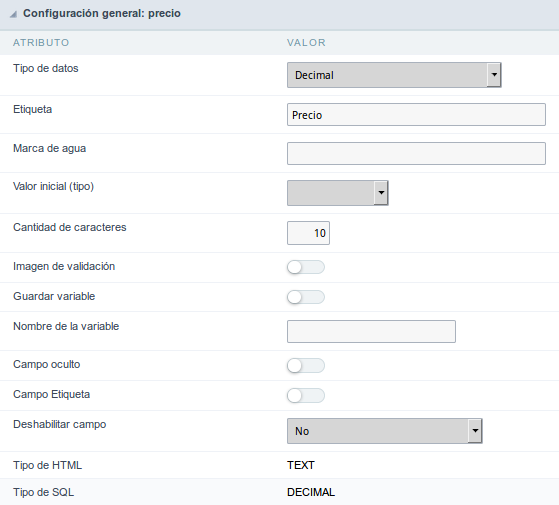Screen dimensions: 559x505
Task: Open the Valor inicial (tipo) dropdown
Action: pos(338,193)
